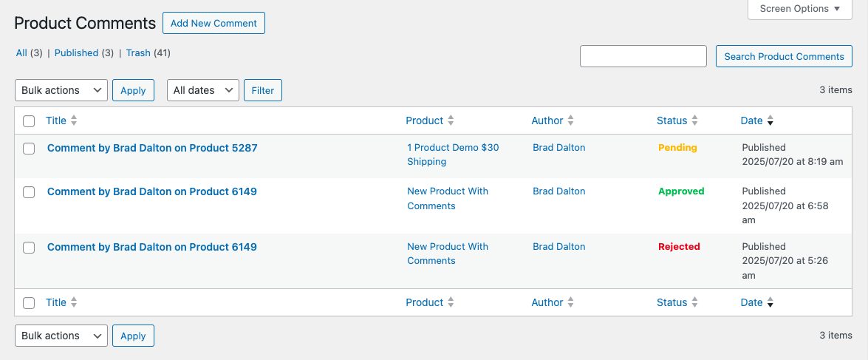Viewport: 868px width, 360px height.
Task: Click sort arrows beside top Author header
Action: point(570,120)
